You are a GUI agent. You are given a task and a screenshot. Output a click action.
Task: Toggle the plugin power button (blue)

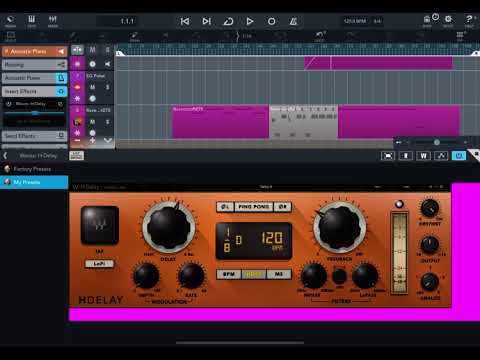pos(459,156)
